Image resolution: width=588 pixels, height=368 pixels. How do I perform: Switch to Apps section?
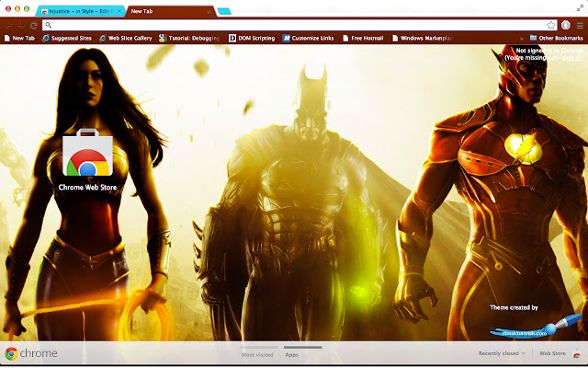[x=292, y=354]
